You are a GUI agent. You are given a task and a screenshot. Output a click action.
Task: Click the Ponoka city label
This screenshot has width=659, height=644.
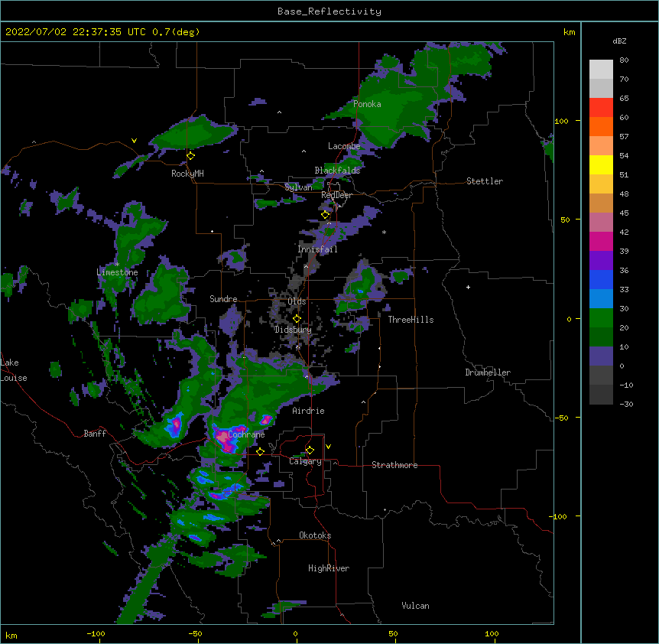[367, 104]
